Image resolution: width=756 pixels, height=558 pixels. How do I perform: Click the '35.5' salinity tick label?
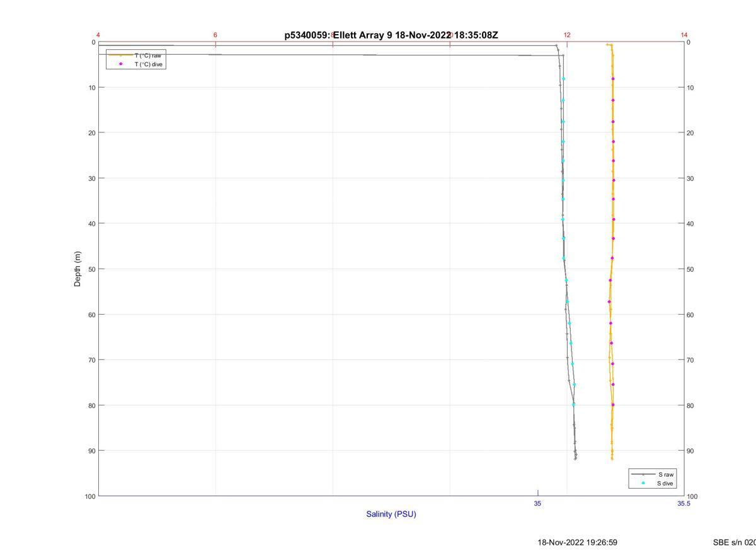click(x=684, y=503)
